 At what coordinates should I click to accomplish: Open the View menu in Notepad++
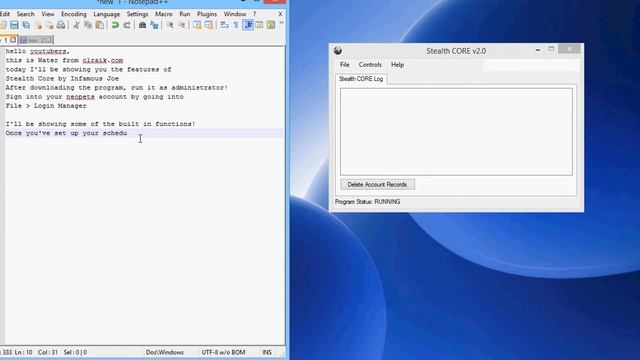pos(48,14)
